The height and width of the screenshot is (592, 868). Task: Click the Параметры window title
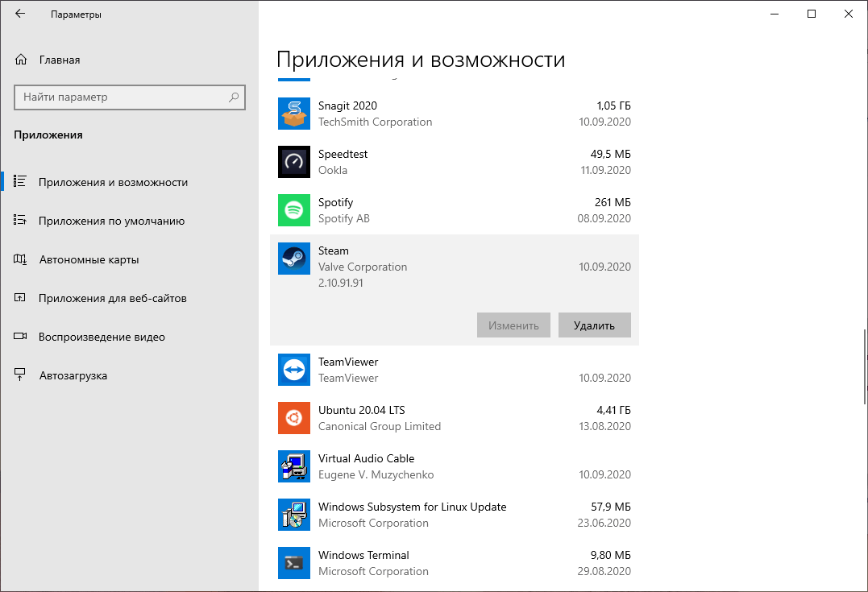coord(76,14)
